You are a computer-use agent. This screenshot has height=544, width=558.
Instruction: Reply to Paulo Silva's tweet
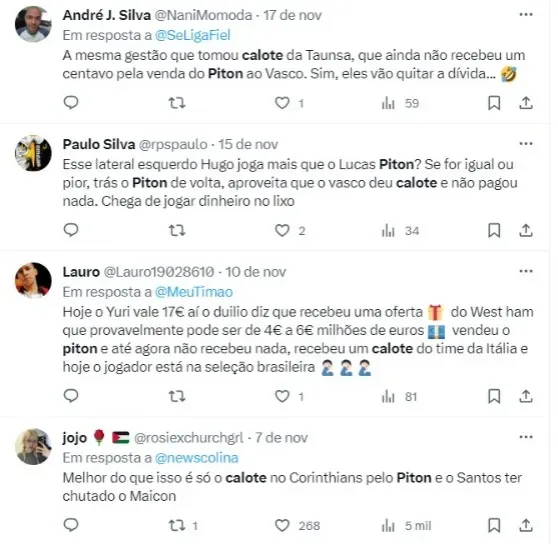click(71, 230)
